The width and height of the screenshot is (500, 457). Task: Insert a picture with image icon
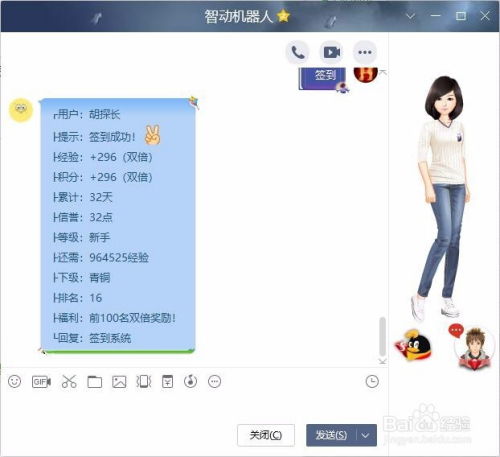click(x=119, y=382)
